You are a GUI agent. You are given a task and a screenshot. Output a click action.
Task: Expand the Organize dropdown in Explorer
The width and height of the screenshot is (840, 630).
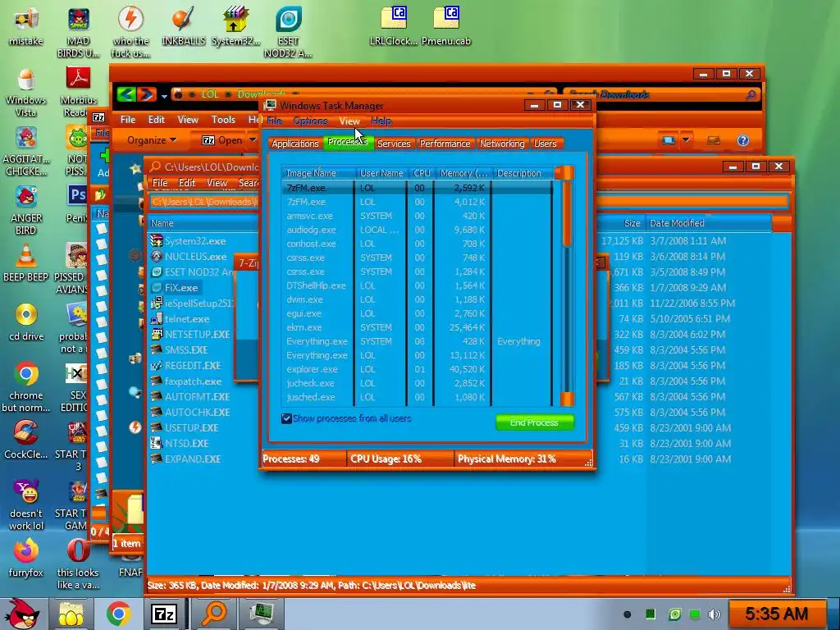click(152, 140)
